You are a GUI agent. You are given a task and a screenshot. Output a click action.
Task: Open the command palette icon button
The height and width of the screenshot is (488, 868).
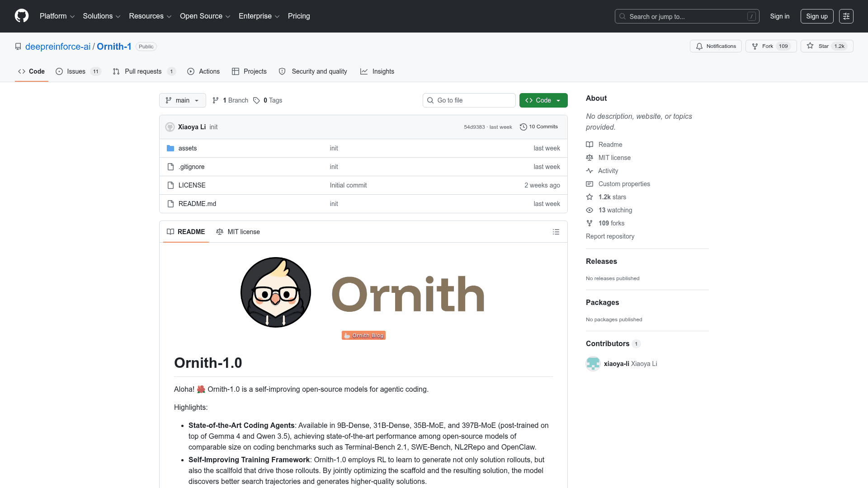tap(846, 16)
